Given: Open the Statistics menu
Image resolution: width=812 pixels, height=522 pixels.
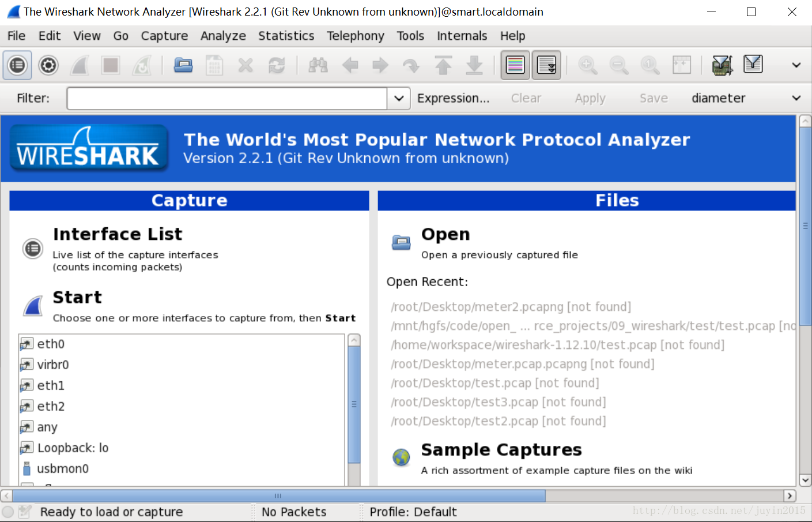Looking at the screenshot, I should pyautogui.click(x=286, y=36).
